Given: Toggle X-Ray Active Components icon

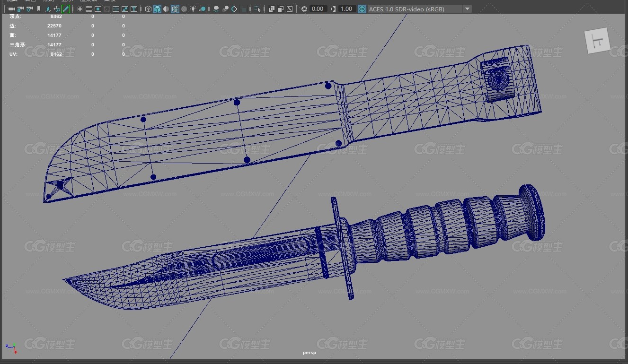Looking at the screenshot, I should click(x=281, y=9).
